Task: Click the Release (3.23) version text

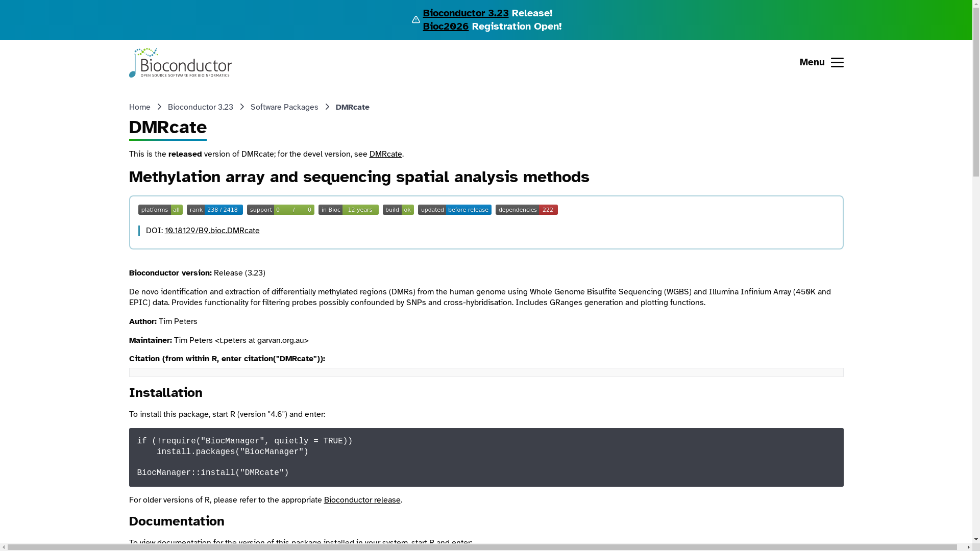Action: [239, 273]
